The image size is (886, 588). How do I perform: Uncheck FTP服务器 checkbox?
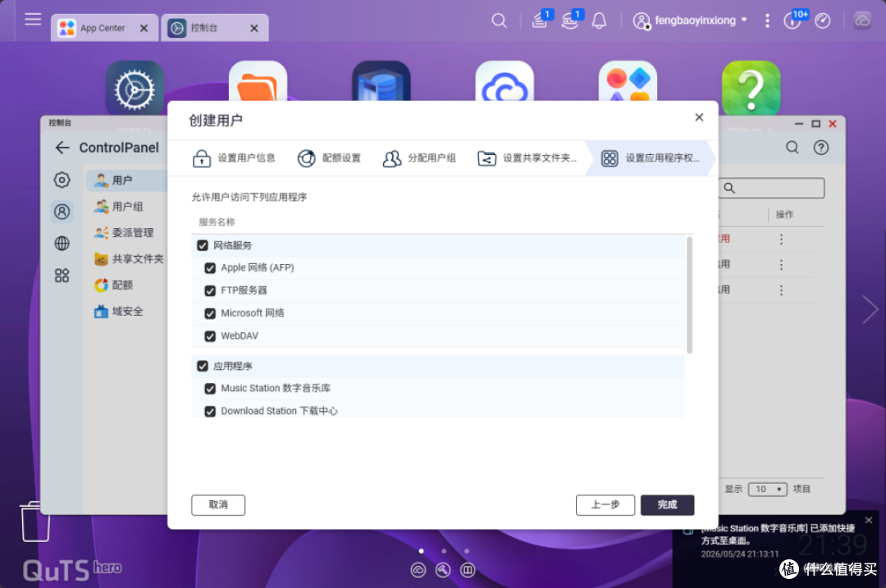[x=210, y=290]
